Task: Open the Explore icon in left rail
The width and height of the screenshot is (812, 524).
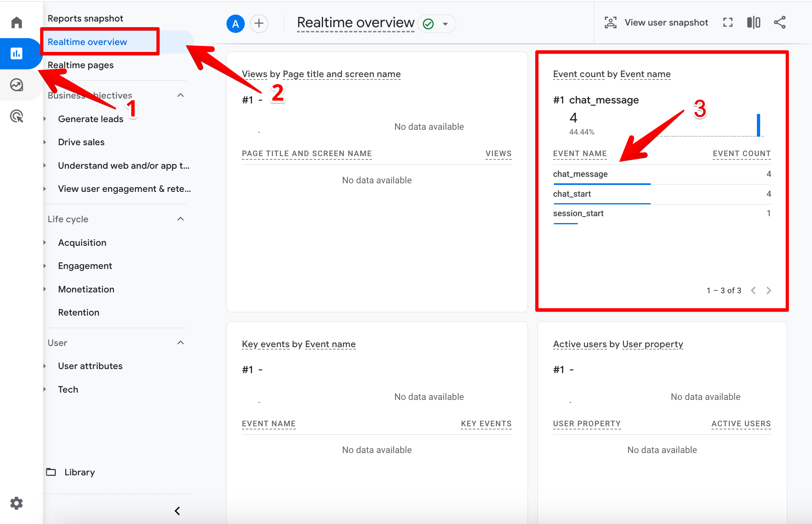Action: 17,85
